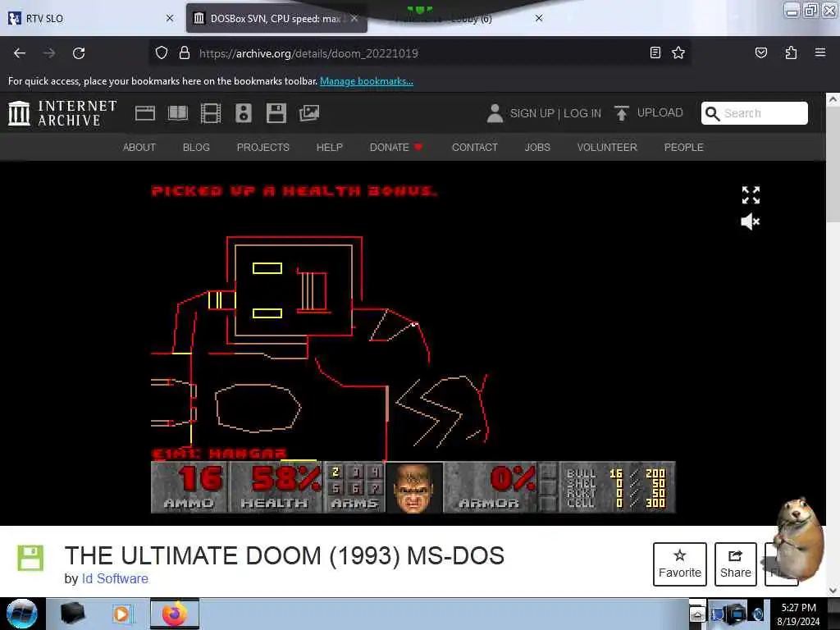The height and width of the screenshot is (630, 840).
Task: Click the page vertical scrollbar thumb
Action: click(x=833, y=166)
